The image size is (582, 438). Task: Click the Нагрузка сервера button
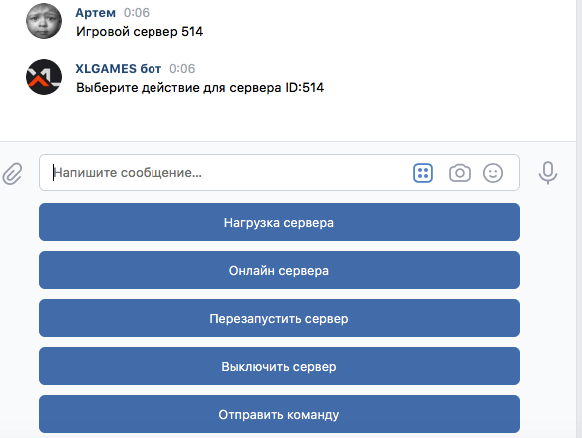(x=279, y=222)
